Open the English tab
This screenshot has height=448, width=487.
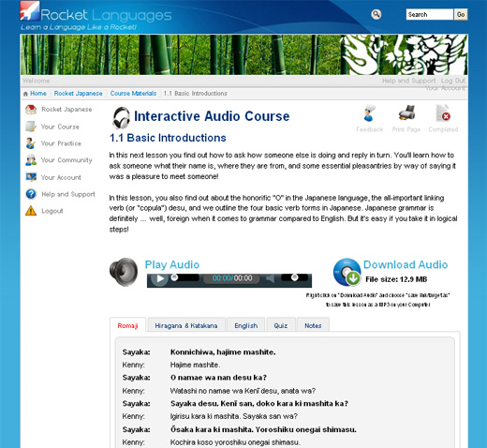[246, 325]
